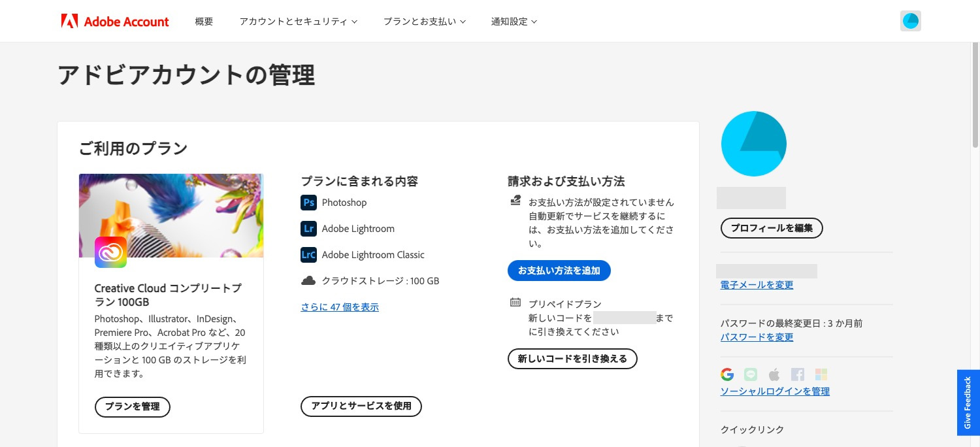Click the プリペイドプラン text
This screenshot has width=980, height=447.
(x=565, y=304)
